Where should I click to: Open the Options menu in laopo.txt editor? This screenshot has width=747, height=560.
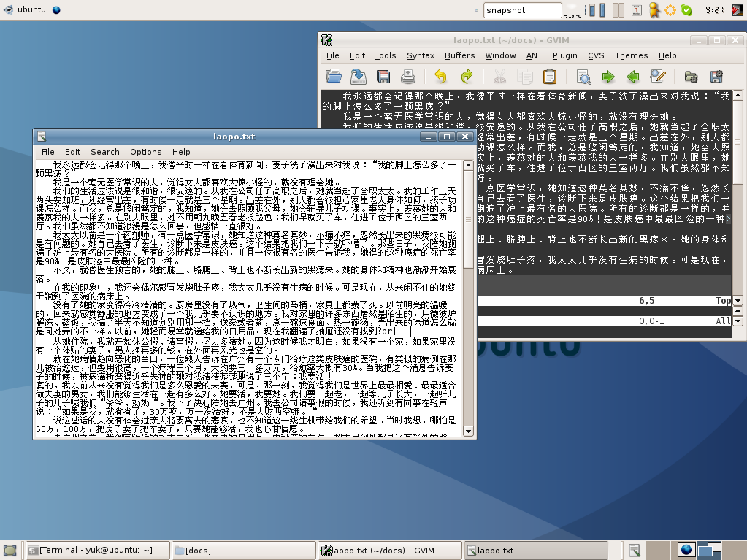[146, 152]
